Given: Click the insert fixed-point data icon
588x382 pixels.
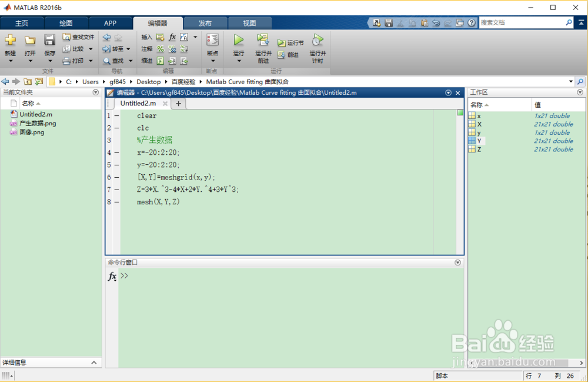Looking at the screenshot, I should [x=183, y=37].
